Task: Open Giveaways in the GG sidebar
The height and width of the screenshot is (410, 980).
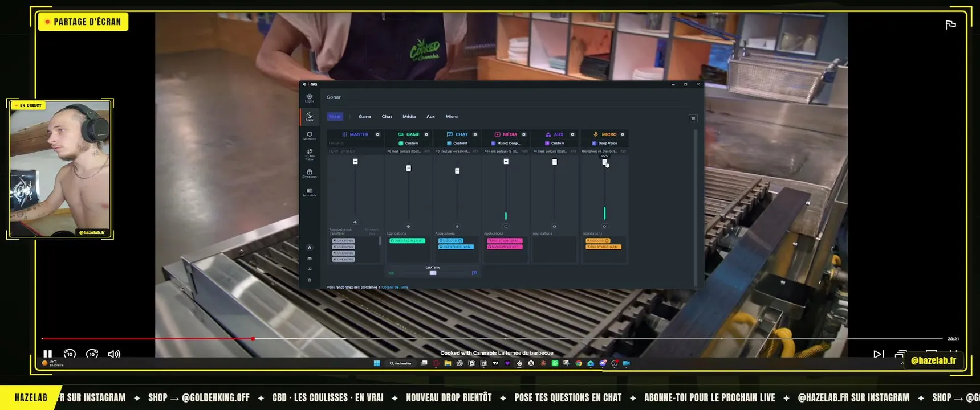Action: 310,173
